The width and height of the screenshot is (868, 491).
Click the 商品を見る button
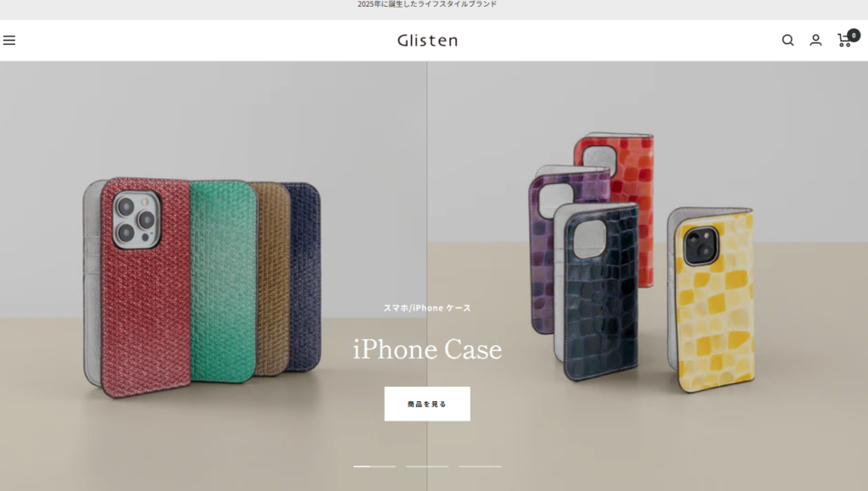[427, 405]
